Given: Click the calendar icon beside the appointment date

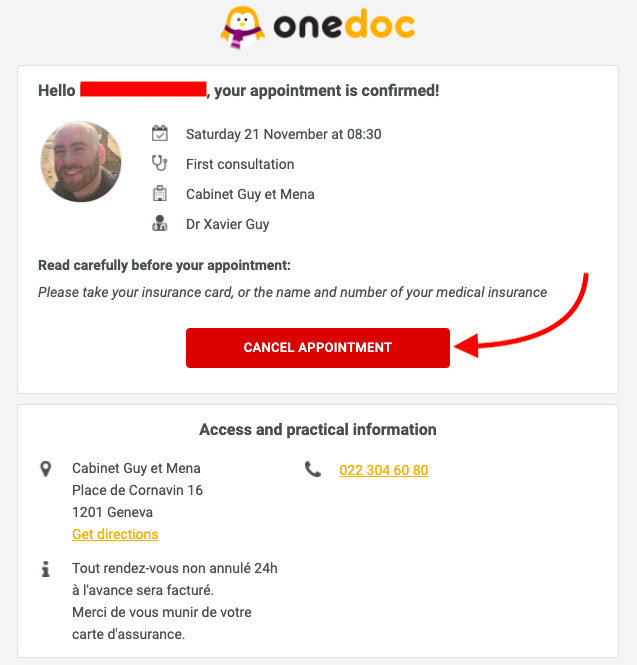Looking at the screenshot, I should (160, 133).
